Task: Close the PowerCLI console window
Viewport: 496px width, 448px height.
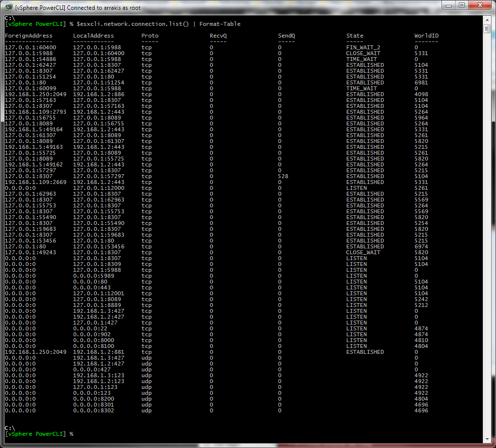Action: tap(479, 6)
